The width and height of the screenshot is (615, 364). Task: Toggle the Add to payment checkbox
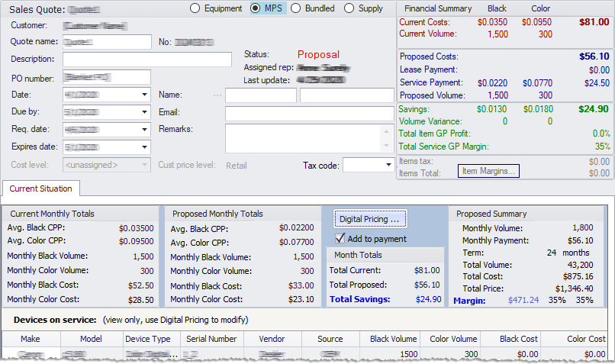pos(340,239)
